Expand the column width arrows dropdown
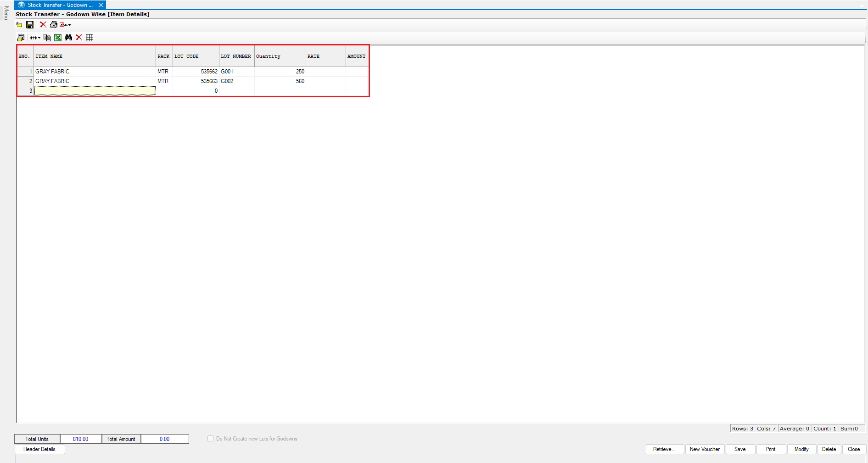868x463 pixels. [35, 38]
